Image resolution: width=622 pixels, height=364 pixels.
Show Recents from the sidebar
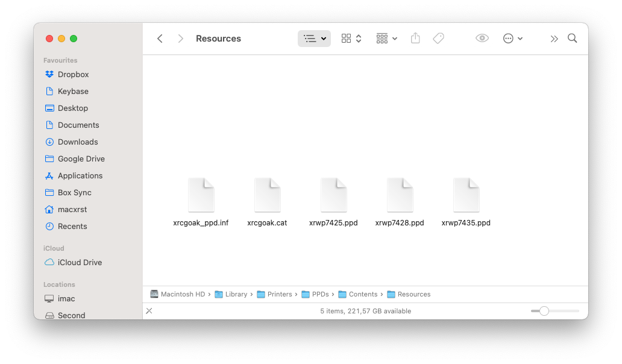click(72, 226)
